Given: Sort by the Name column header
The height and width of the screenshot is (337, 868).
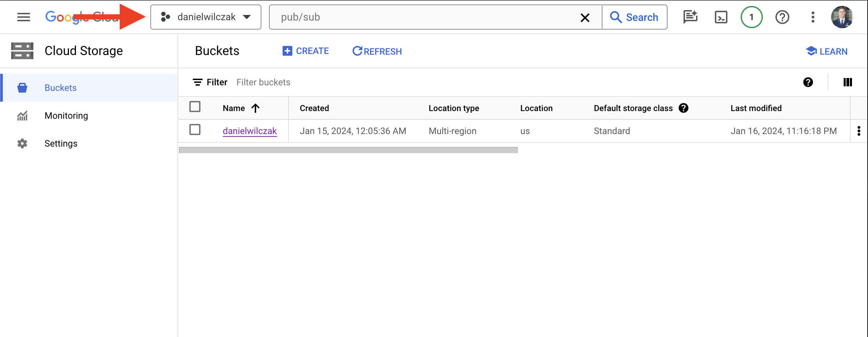Looking at the screenshot, I should (x=234, y=108).
